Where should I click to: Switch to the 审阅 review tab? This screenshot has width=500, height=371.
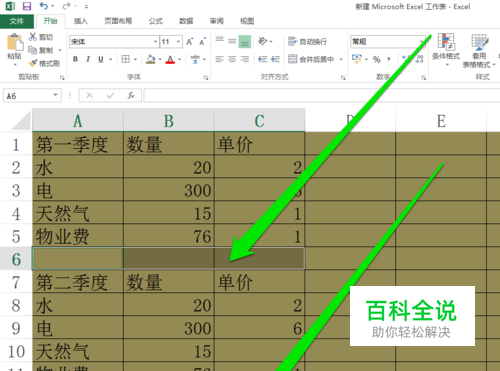pyautogui.click(x=217, y=21)
